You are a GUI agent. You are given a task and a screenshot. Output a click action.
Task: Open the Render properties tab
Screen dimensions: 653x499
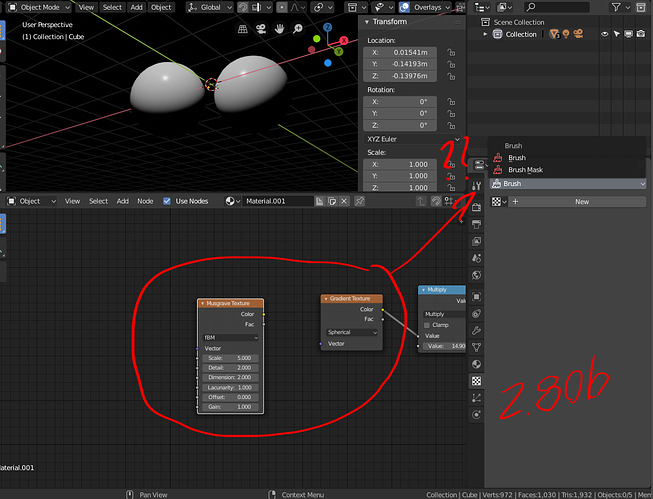(x=476, y=207)
